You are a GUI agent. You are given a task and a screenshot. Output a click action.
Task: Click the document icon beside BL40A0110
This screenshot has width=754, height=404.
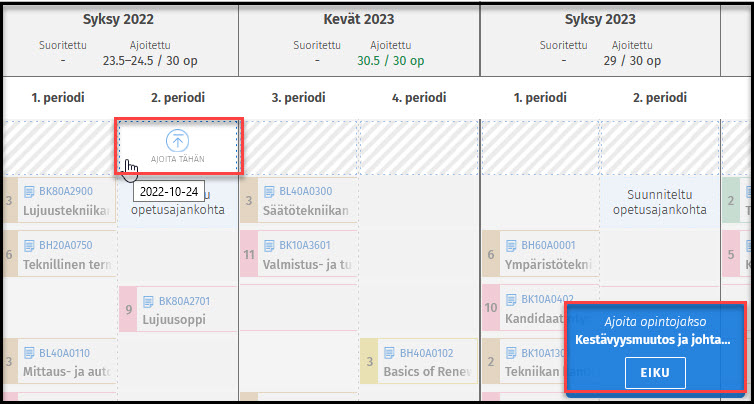pyautogui.click(x=28, y=353)
